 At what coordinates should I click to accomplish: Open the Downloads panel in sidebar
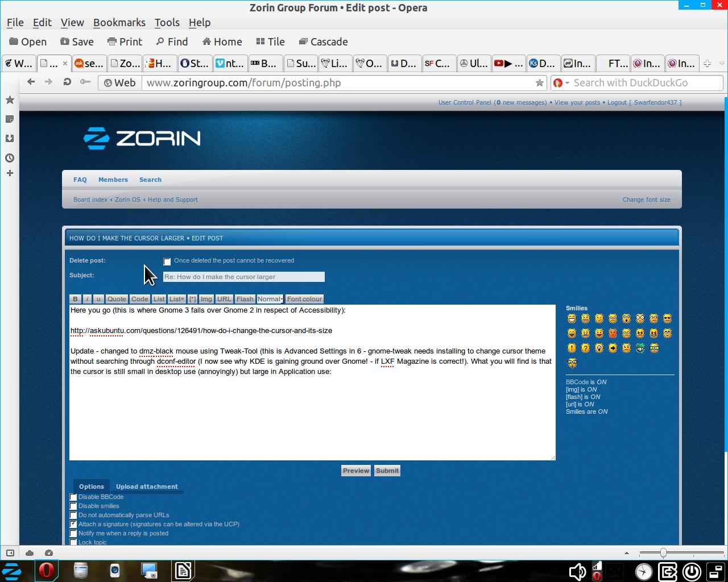(x=10, y=139)
